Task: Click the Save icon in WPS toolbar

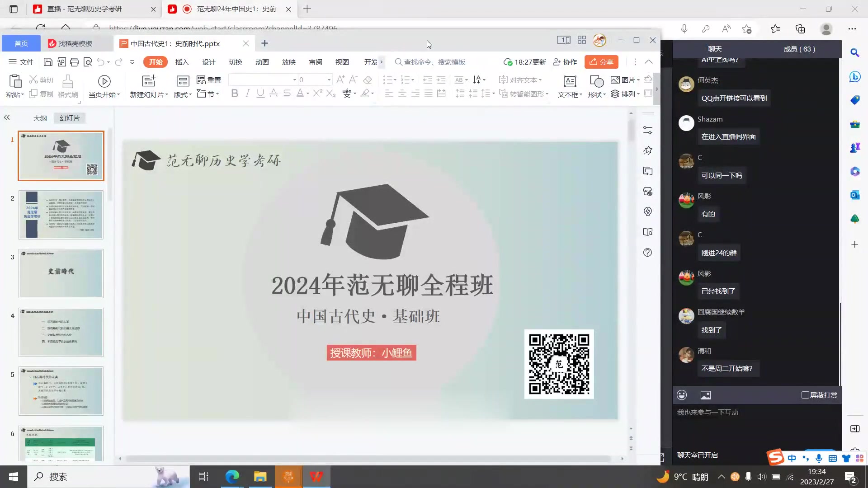Action: [48, 62]
